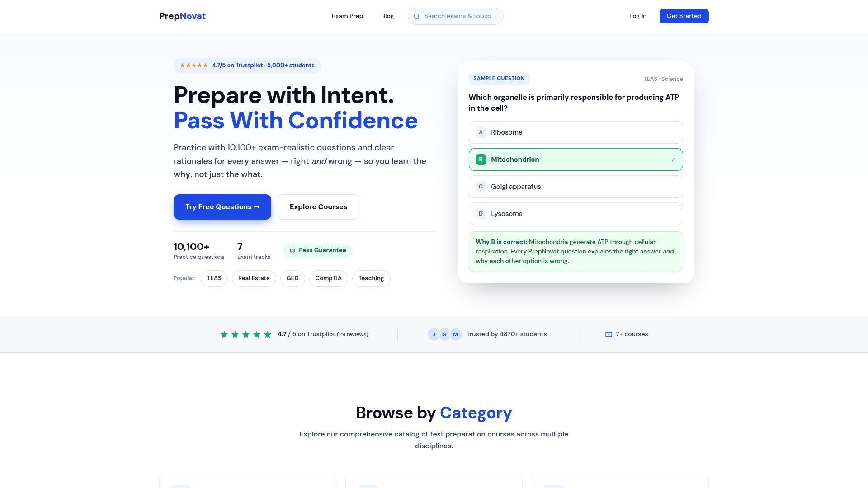868x488 pixels.
Task: Click the orange stars in Trustpilot badge
Action: tap(193, 66)
